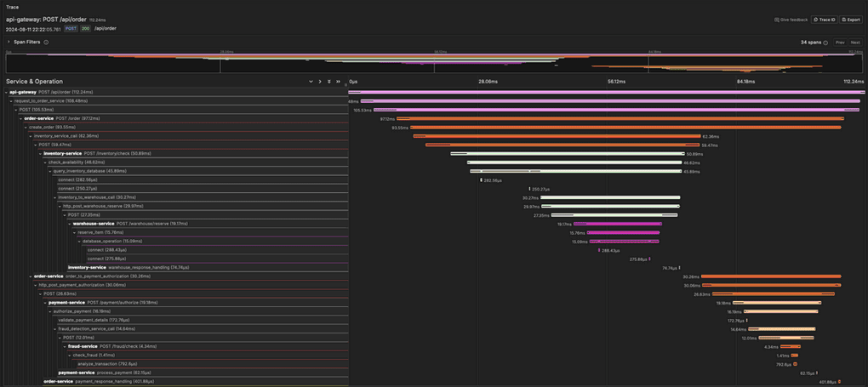Click the collapse all spans double-chevron icon
868x387 pixels.
(x=338, y=82)
